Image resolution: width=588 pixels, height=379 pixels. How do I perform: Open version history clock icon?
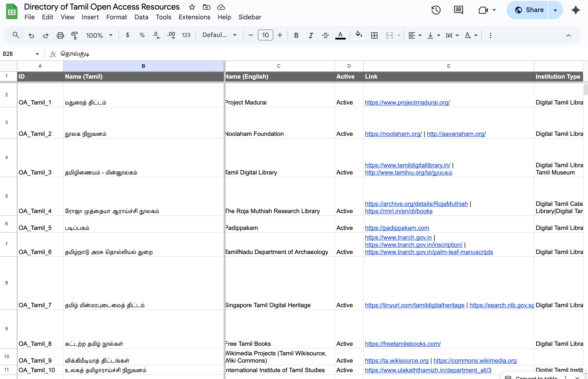click(x=436, y=10)
